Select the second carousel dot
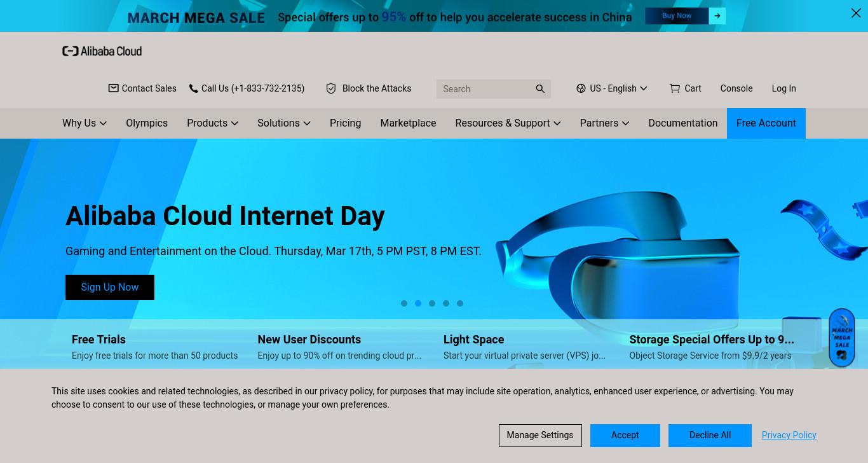Viewport: 868px width, 463px height. [418, 303]
